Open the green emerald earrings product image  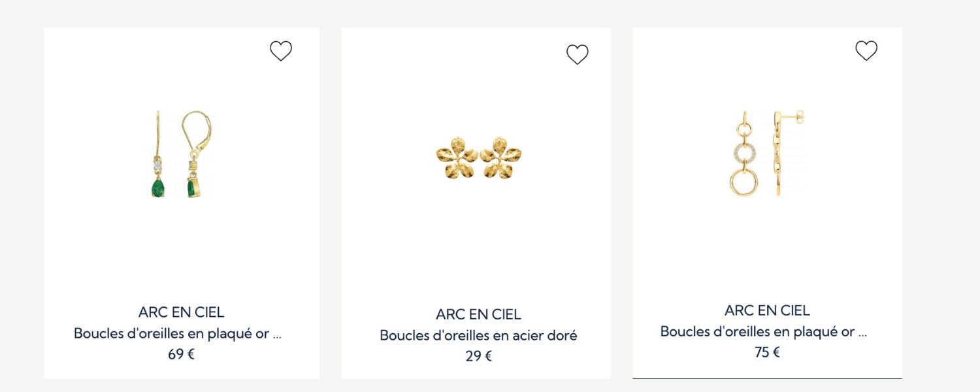[x=181, y=155]
